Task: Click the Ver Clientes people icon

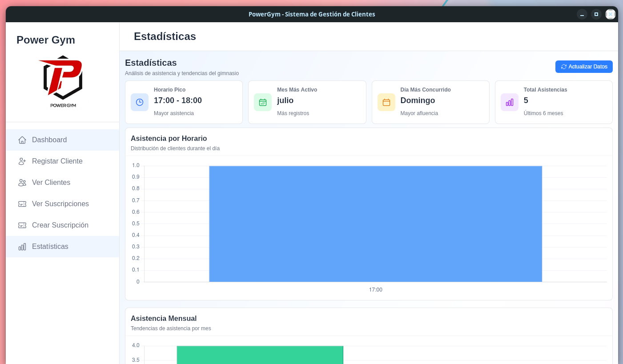Action: [22, 183]
